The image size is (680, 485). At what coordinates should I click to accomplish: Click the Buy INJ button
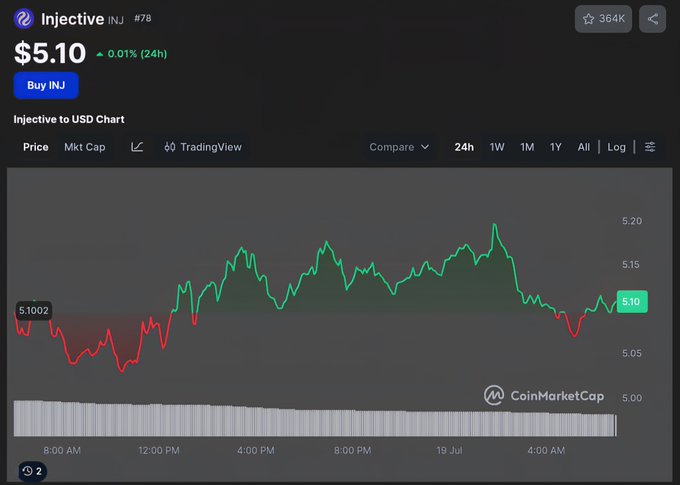(46, 85)
